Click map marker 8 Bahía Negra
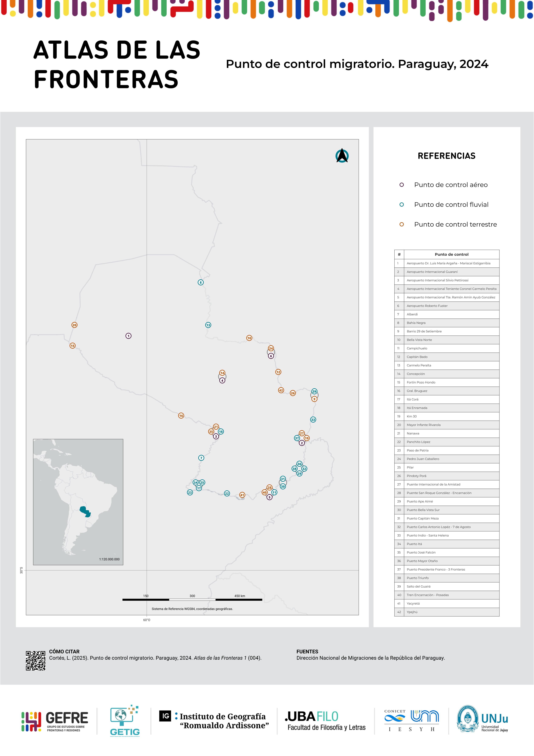This screenshot has width=534, height=756. (201, 283)
